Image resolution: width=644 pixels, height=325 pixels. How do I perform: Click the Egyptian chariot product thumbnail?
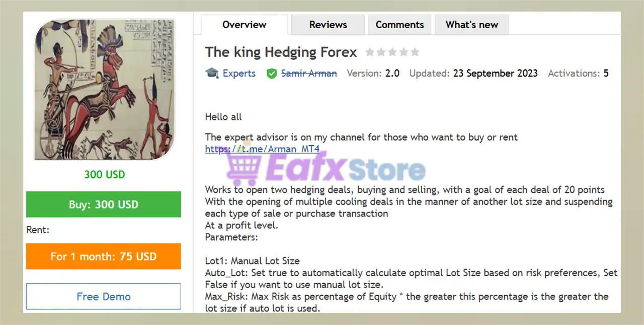pos(105,90)
